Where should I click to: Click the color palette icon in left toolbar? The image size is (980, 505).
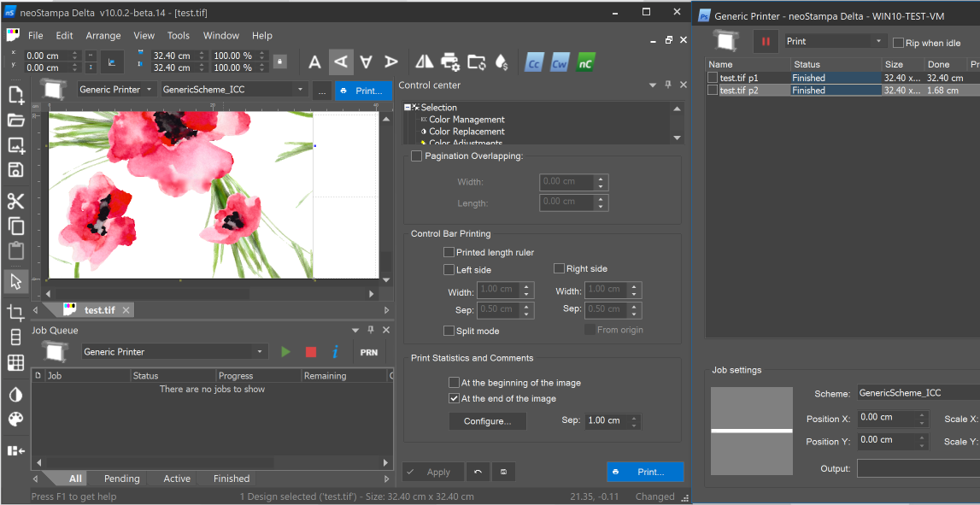pyautogui.click(x=15, y=419)
